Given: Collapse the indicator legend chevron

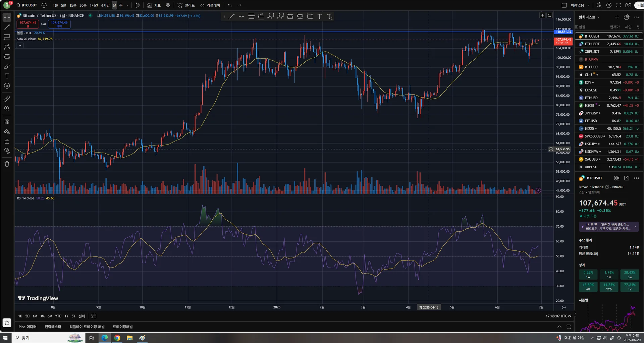Looking at the screenshot, I should click(x=20, y=45).
